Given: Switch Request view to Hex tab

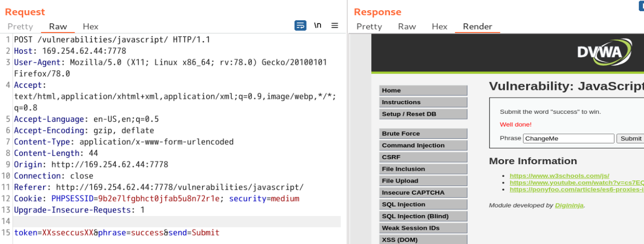Looking at the screenshot, I should pos(90,26).
